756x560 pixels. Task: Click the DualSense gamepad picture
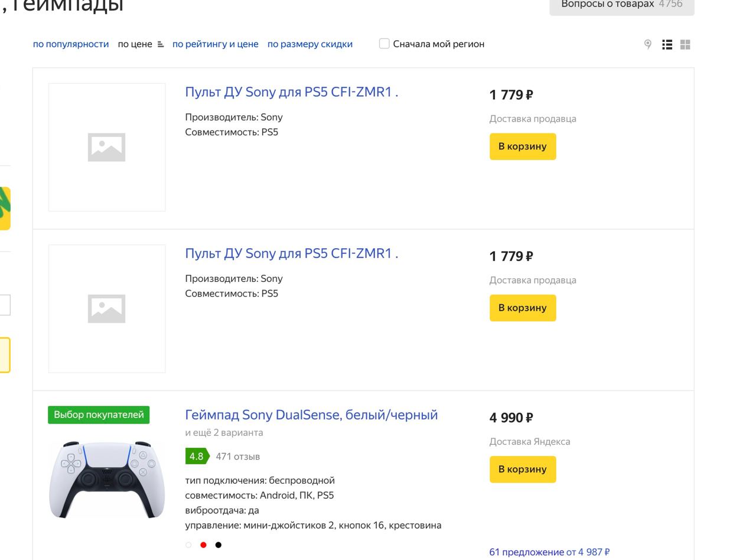(107, 480)
